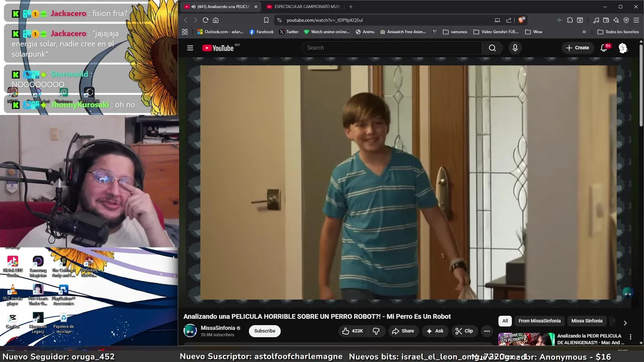Image resolution: width=644 pixels, height=362 pixels.
Task: Open options menu for the suggested ALIENIGENAS video
Action: pos(630,337)
